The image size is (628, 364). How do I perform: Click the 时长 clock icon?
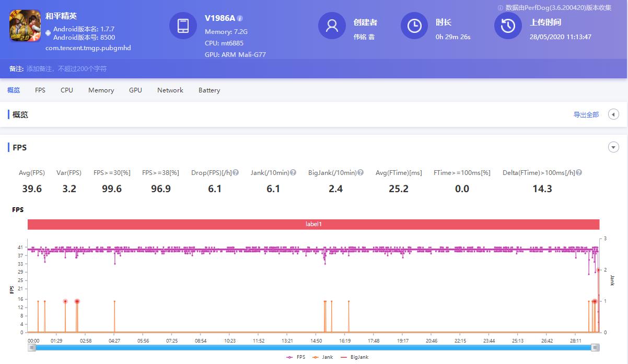414,25
